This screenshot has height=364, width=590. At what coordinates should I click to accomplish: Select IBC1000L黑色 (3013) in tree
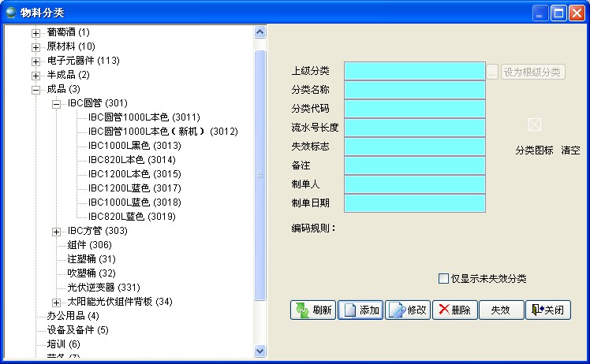click(134, 146)
